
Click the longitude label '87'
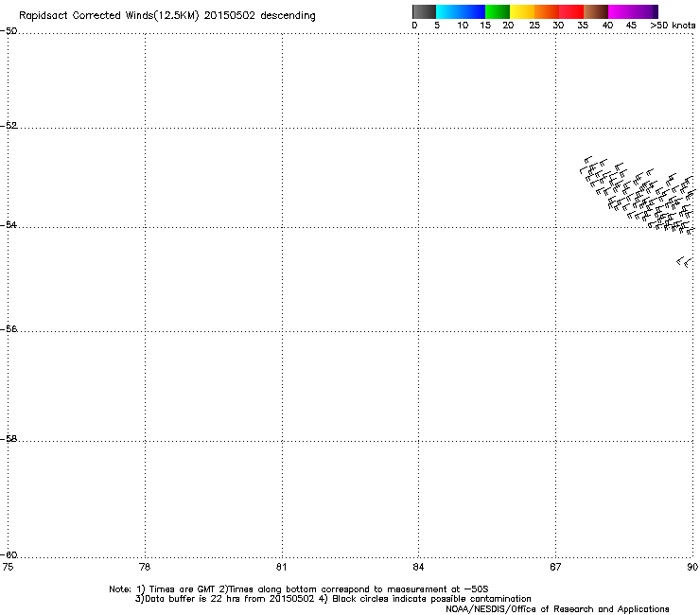pyautogui.click(x=555, y=567)
